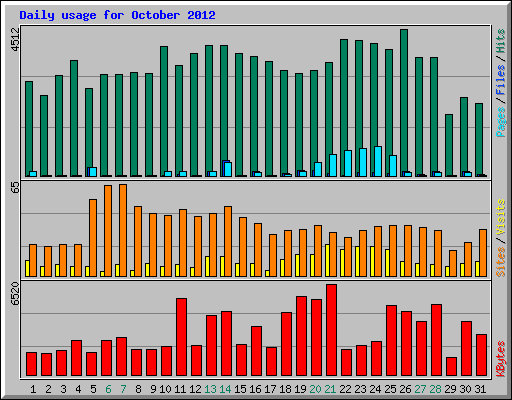Select the cyan pages bar for day 5
The height and width of the screenshot is (400, 512).
point(93,172)
